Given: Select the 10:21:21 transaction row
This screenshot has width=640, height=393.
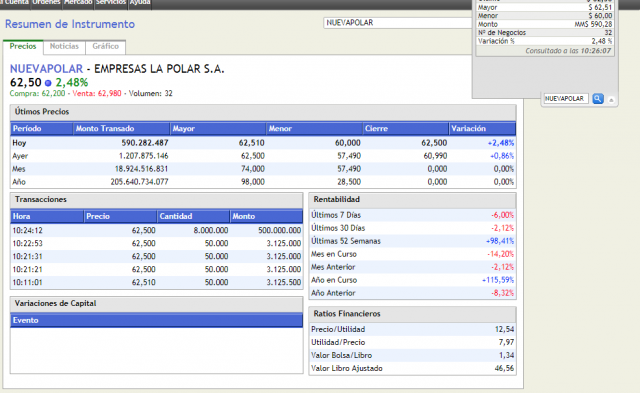Looking at the screenshot, I should [x=156, y=270].
